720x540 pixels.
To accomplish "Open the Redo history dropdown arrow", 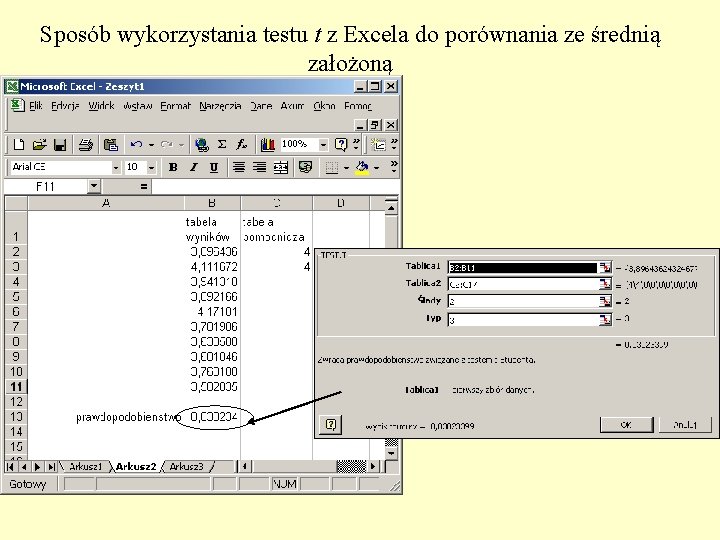I will click(181, 145).
